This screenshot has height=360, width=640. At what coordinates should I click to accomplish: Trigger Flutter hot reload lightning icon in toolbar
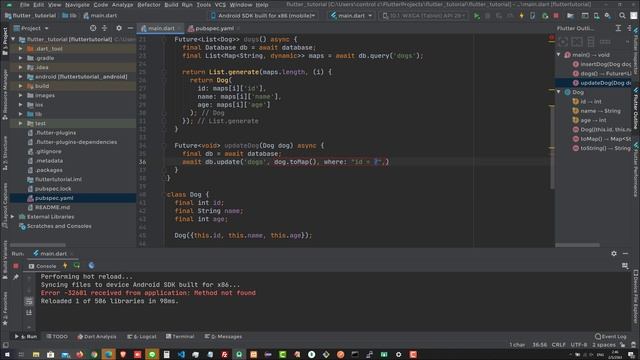click(x=521, y=16)
